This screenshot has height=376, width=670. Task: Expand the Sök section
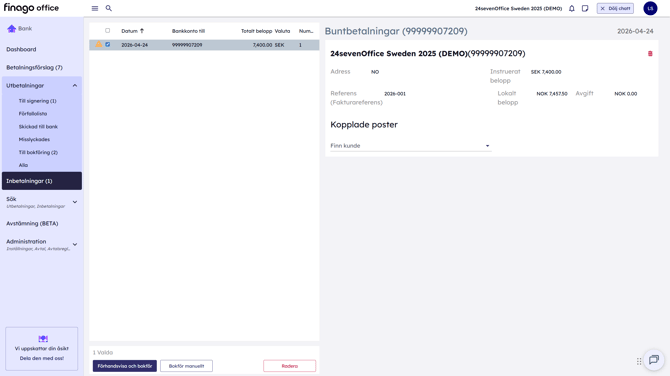75,202
